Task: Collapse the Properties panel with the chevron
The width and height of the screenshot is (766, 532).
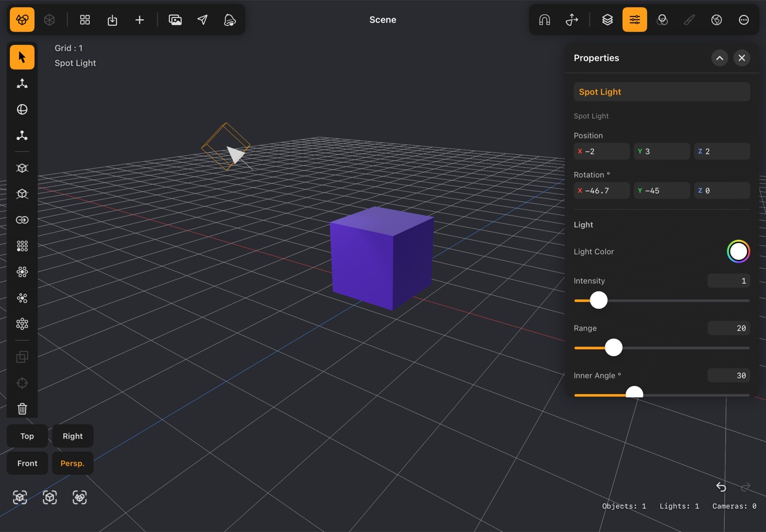Action: coord(719,58)
